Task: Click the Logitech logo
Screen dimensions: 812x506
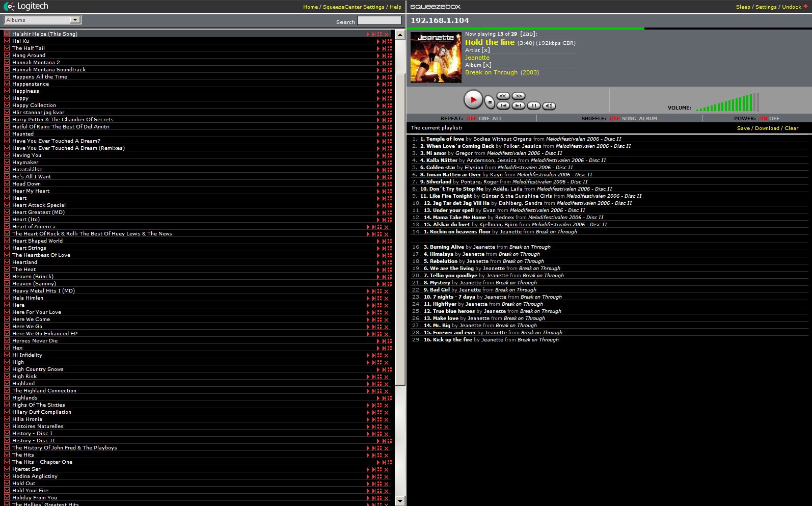Action: (26, 7)
